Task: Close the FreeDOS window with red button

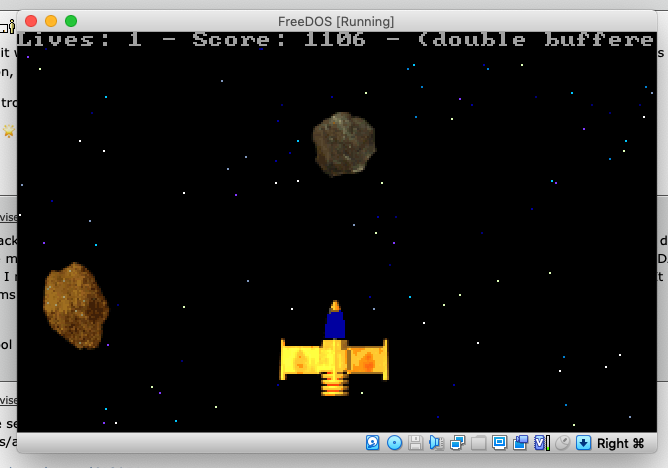Action: [31, 21]
